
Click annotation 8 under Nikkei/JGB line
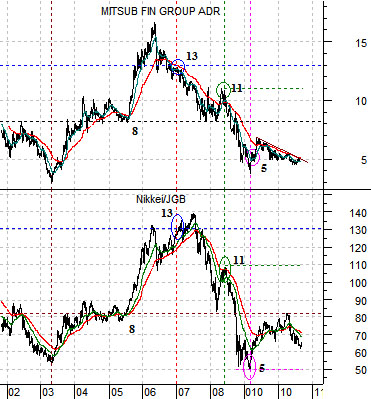(x=132, y=329)
